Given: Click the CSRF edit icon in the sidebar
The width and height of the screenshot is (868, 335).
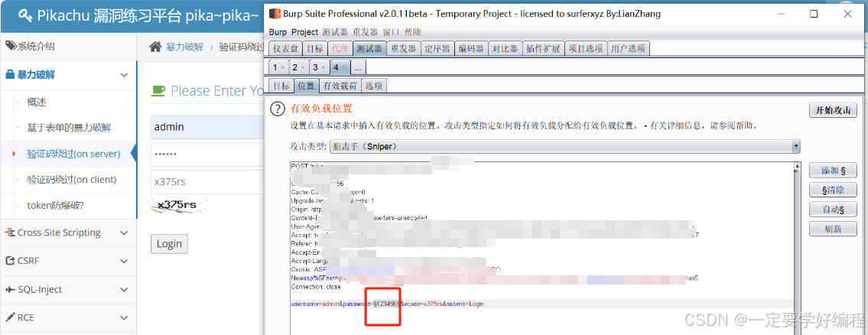Looking at the screenshot, I should click(10, 261).
